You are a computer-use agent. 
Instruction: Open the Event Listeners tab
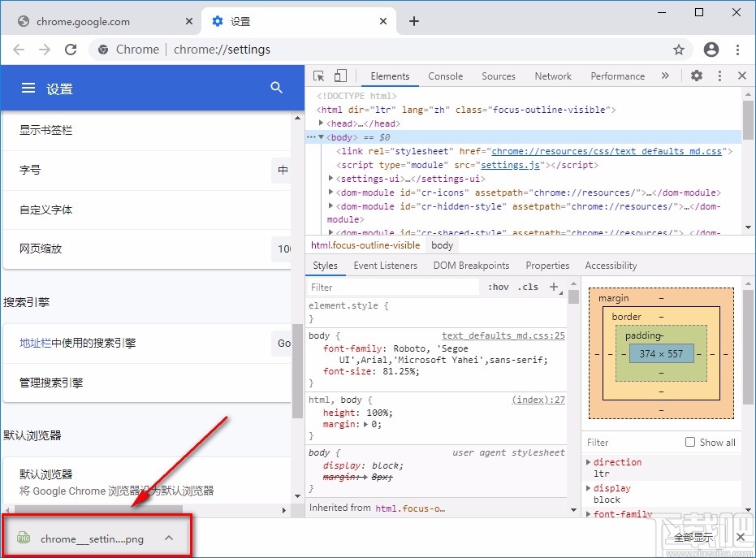(x=385, y=266)
